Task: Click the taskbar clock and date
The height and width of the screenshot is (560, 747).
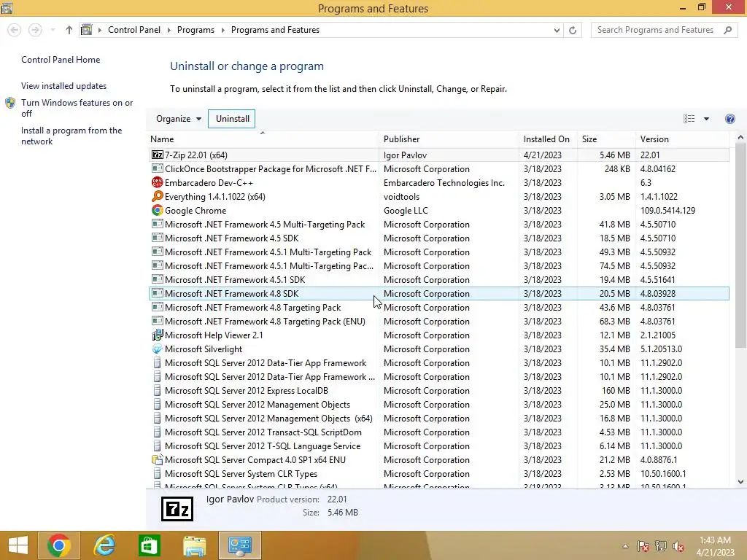Action: tap(715, 546)
